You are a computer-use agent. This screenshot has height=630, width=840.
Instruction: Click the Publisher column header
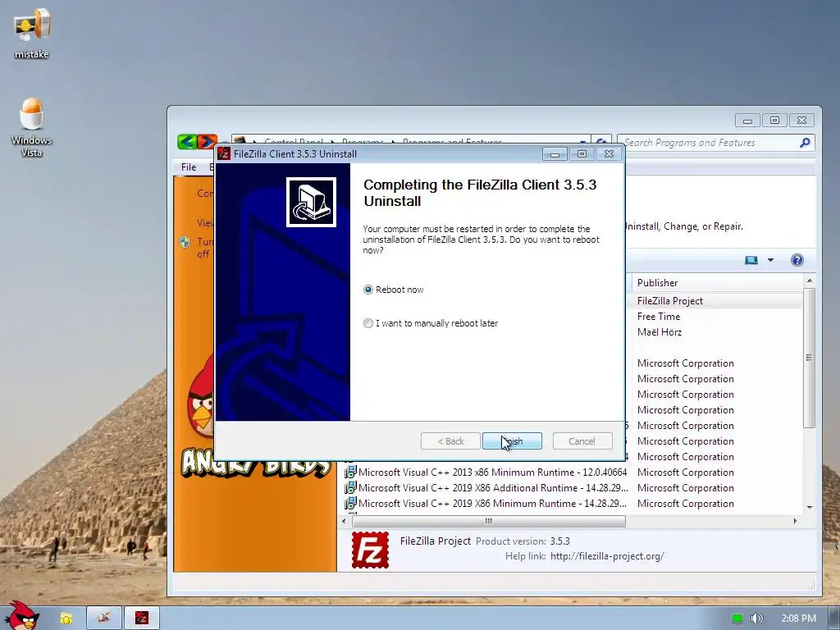pyautogui.click(x=717, y=283)
